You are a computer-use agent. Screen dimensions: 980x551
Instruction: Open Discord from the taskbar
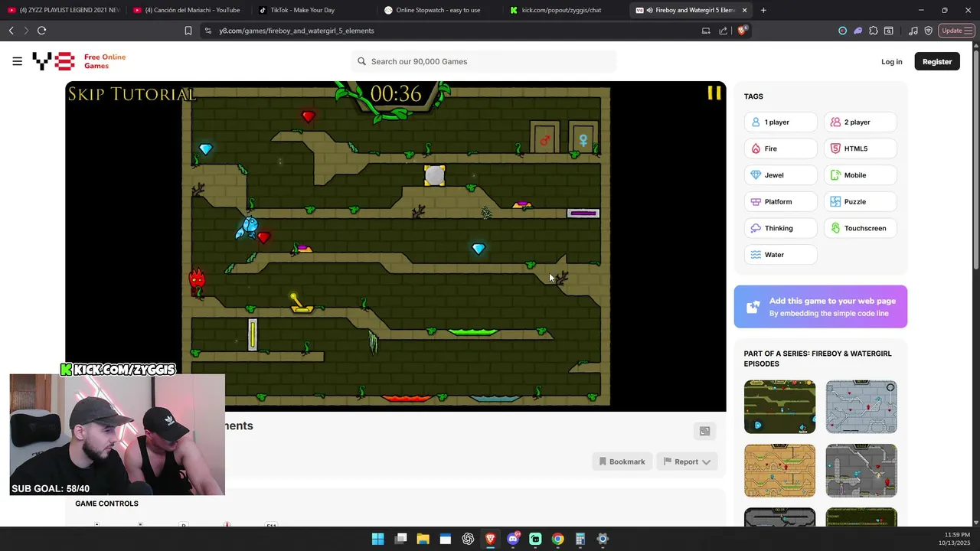coord(513,539)
